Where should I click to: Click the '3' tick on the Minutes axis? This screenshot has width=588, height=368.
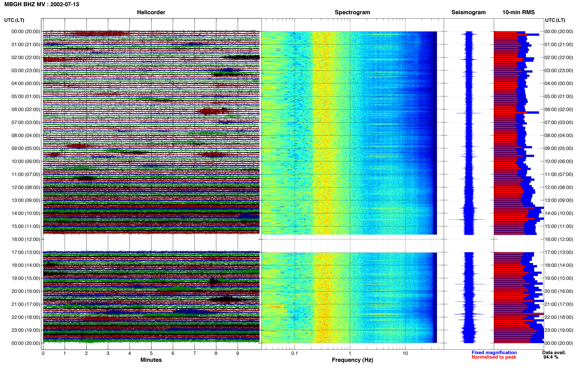108,353
